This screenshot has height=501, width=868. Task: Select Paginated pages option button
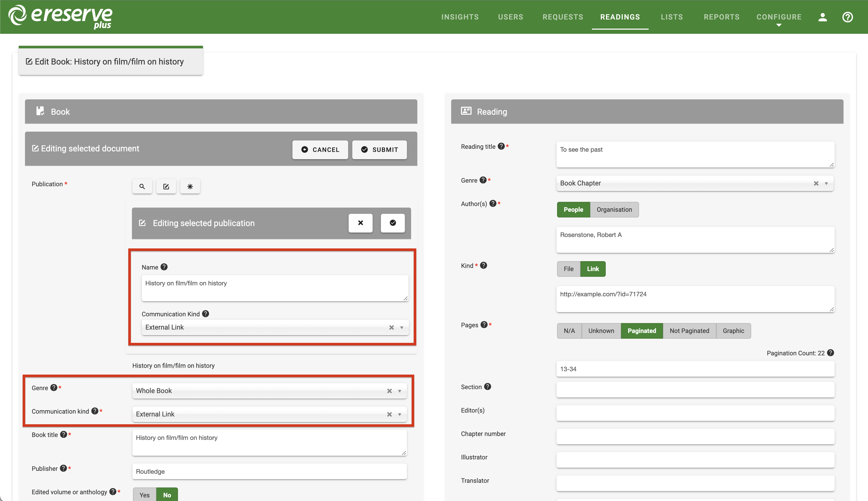(642, 330)
